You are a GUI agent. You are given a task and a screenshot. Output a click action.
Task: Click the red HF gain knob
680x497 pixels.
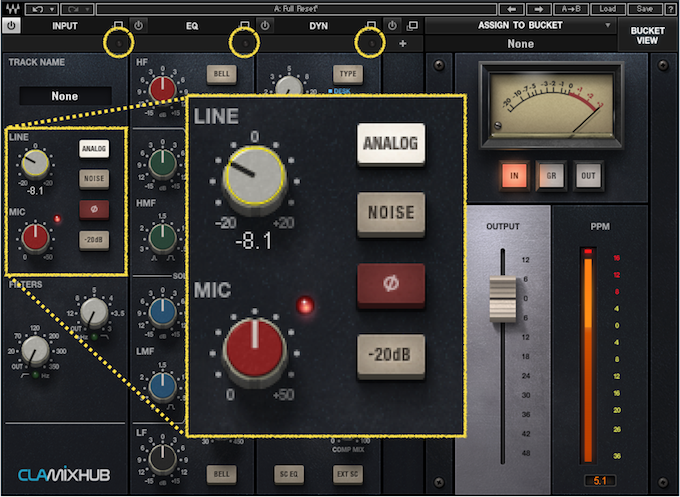pos(162,89)
